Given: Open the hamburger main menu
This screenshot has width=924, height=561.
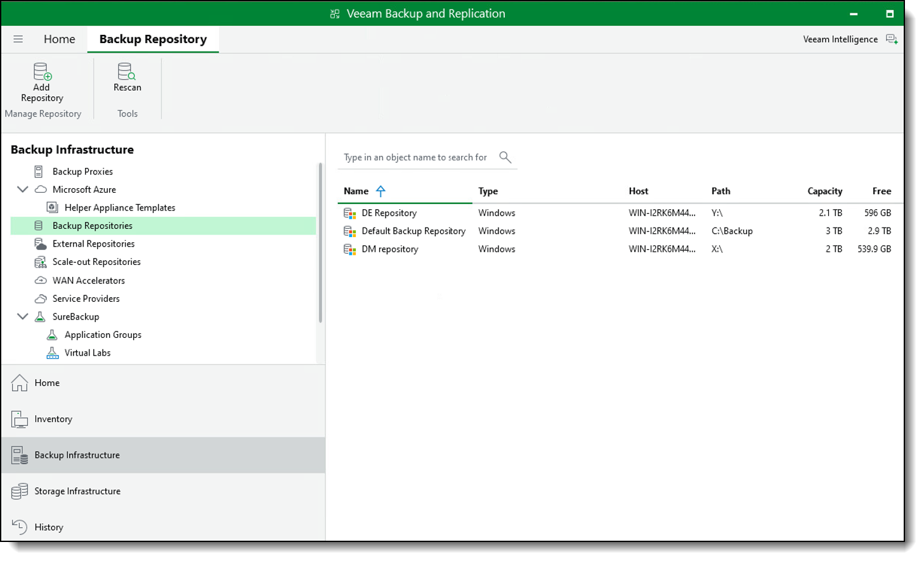Looking at the screenshot, I should coord(18,39).
